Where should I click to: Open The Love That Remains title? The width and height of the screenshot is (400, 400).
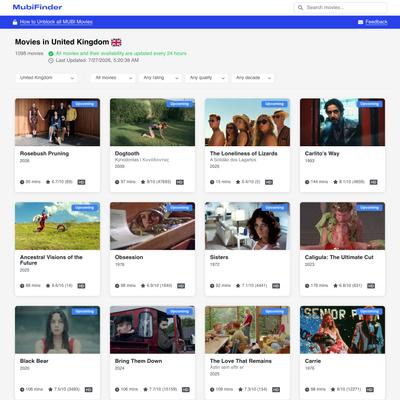(x=241, y=361)
